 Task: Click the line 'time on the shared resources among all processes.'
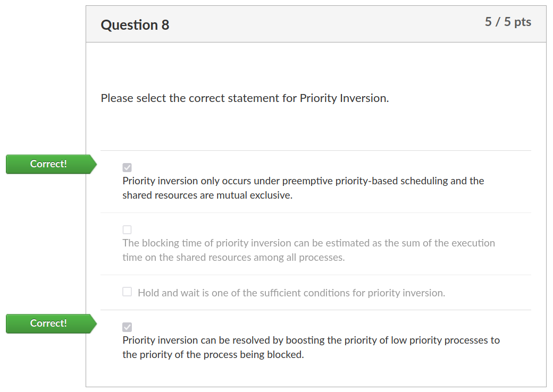233,258
